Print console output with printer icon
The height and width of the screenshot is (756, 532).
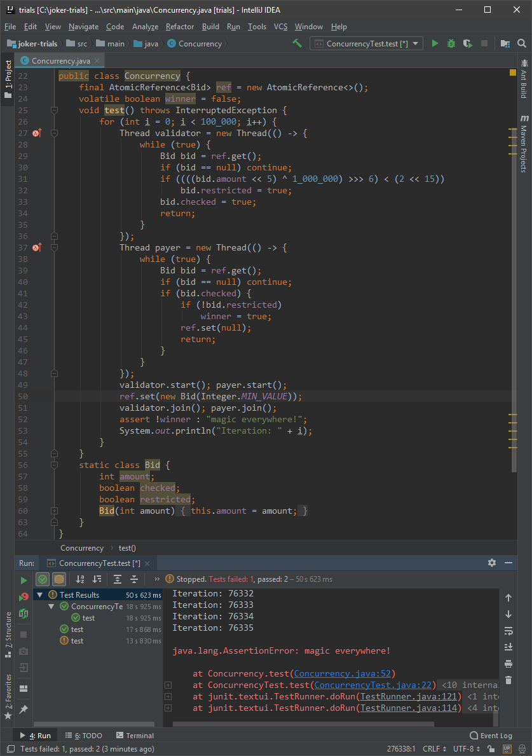508,664
